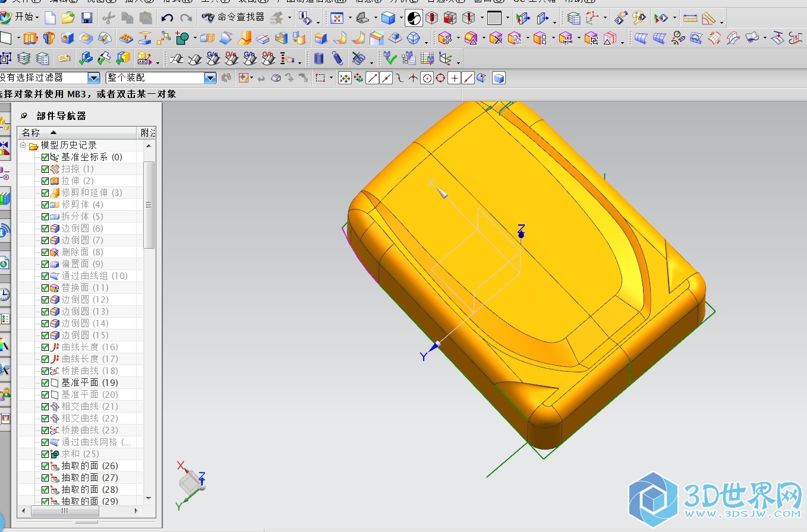Open the dropdown arrow beside Unite icon

(x=194, y=39)
